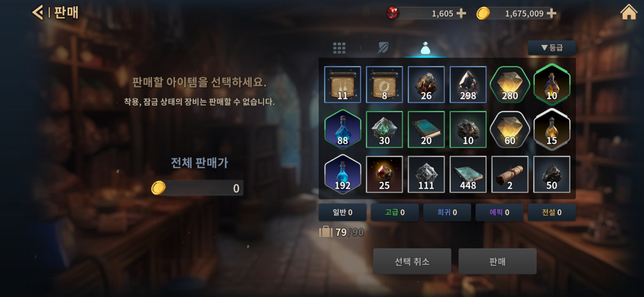
Task: Add gold coins with the plus icon
Action: tap(552, 13)
